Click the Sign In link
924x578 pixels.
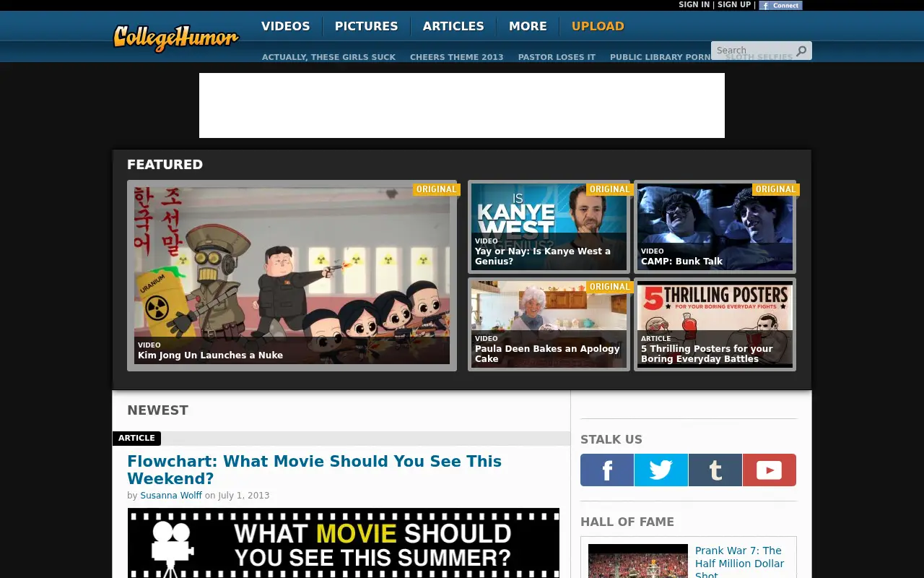694,5
